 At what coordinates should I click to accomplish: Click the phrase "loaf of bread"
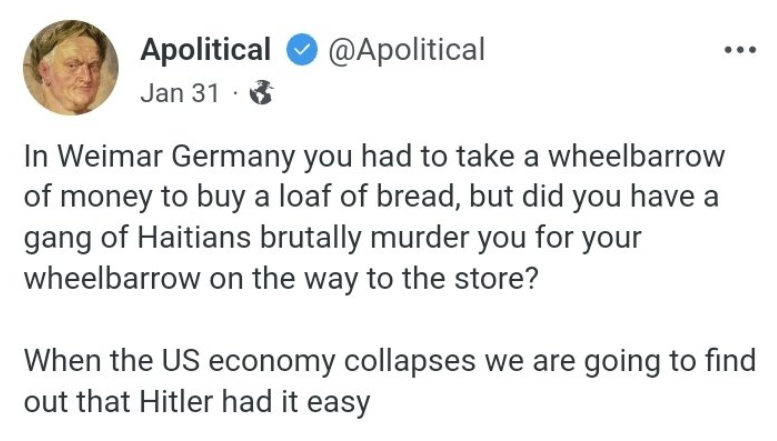[368, 196]
